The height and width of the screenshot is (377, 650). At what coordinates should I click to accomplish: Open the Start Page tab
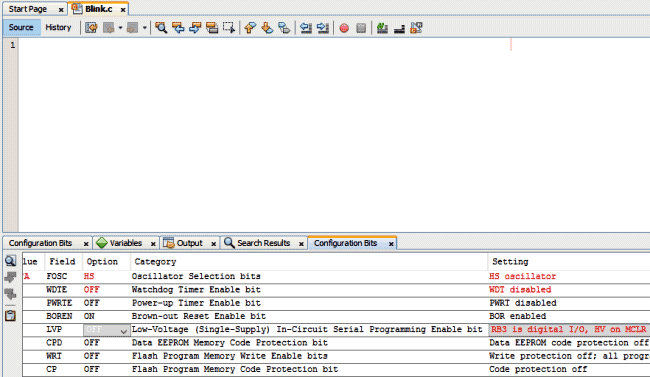28,9
